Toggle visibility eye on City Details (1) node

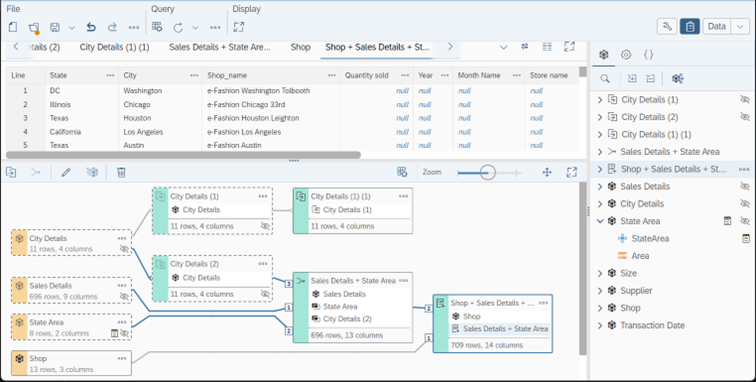coord(265,226)
